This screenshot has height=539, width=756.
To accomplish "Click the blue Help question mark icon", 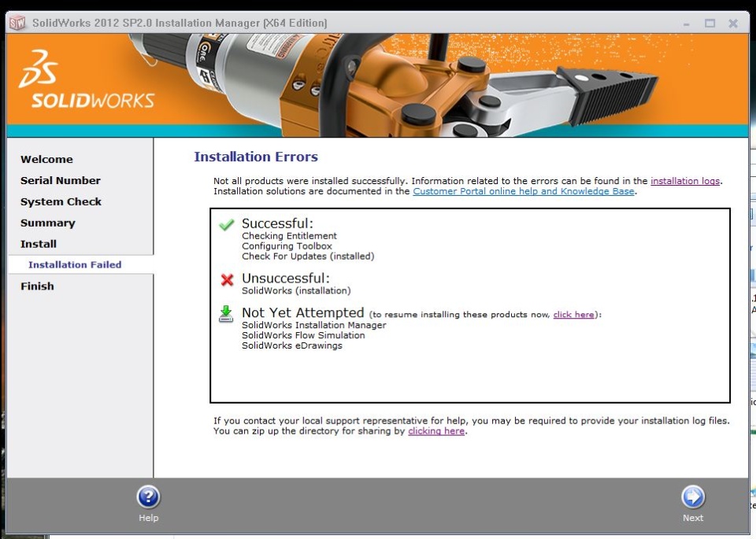I will click(149, 497).
